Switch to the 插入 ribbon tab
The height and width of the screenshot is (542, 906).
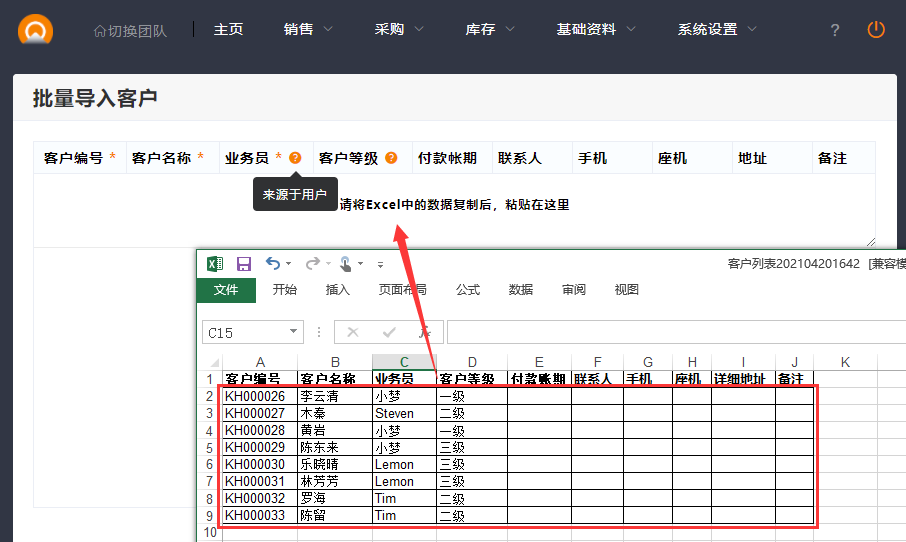coord(338,290)
